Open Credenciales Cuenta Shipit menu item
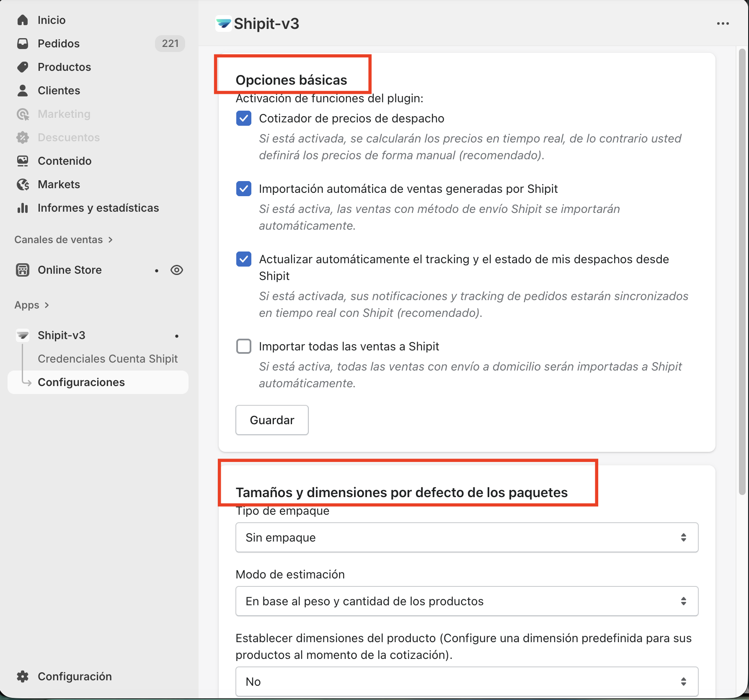The image size is (749, 700). click(x=108, y=359)
